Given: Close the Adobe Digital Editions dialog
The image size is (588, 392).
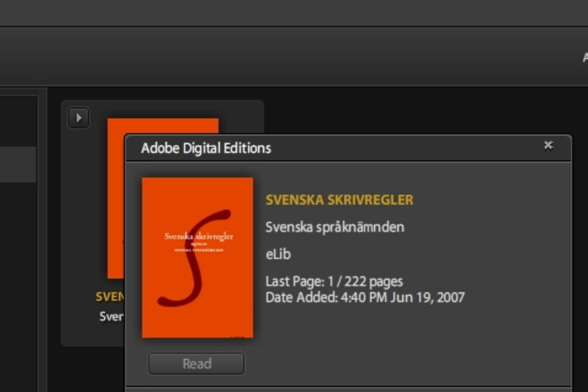Looking at the screenshot, I should click(548, 145).
